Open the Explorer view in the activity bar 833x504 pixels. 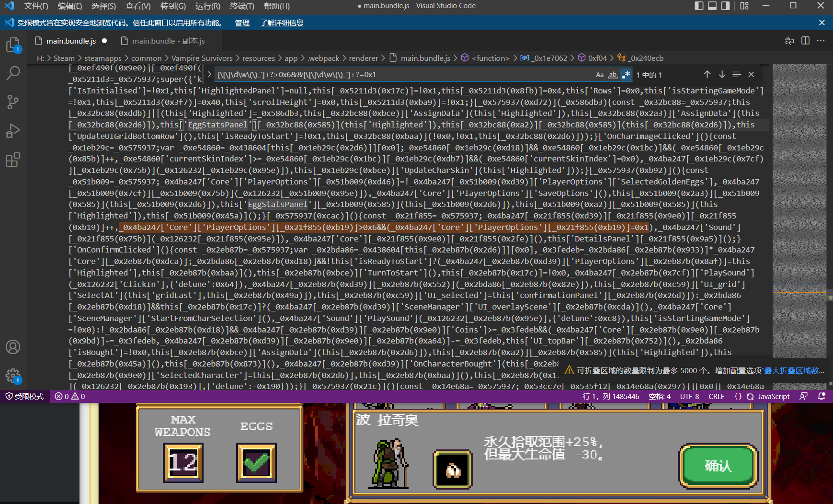click(x=13, y=45)
